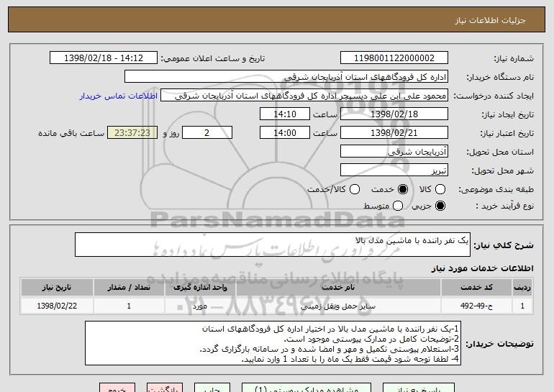Click validity time field 14:00

[285, 133]
